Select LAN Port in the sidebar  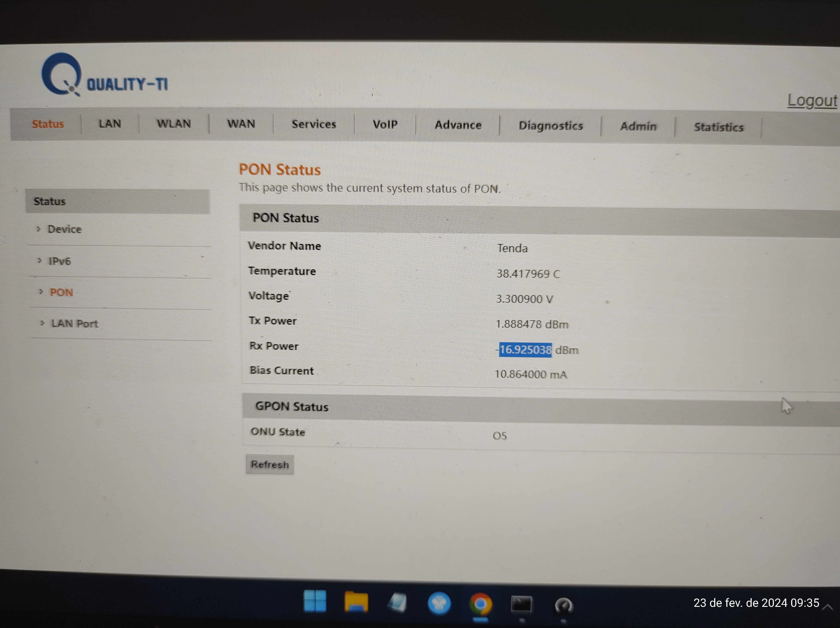[x=75, y=323]
